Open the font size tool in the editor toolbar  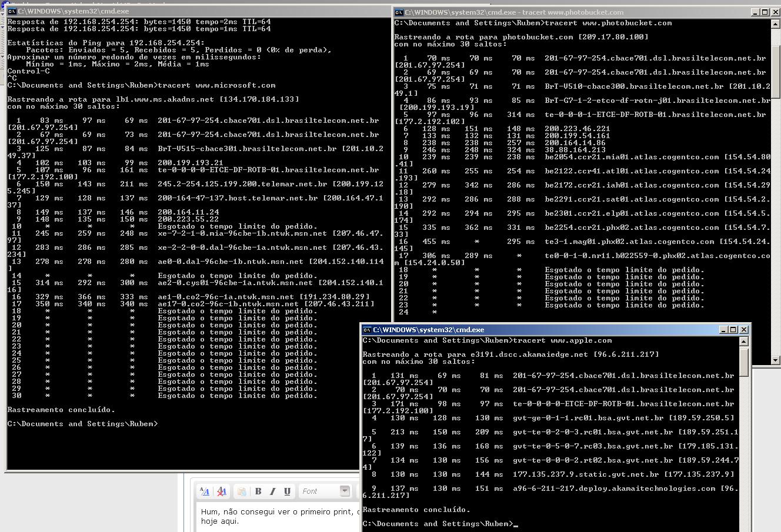[x=205, y=491]
